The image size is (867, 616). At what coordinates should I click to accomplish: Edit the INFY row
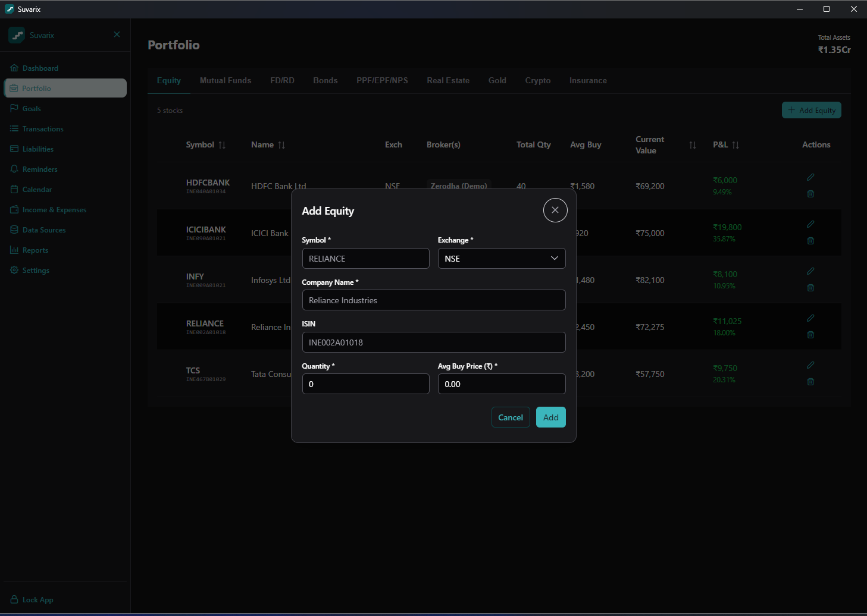click(x=810, y=271)
